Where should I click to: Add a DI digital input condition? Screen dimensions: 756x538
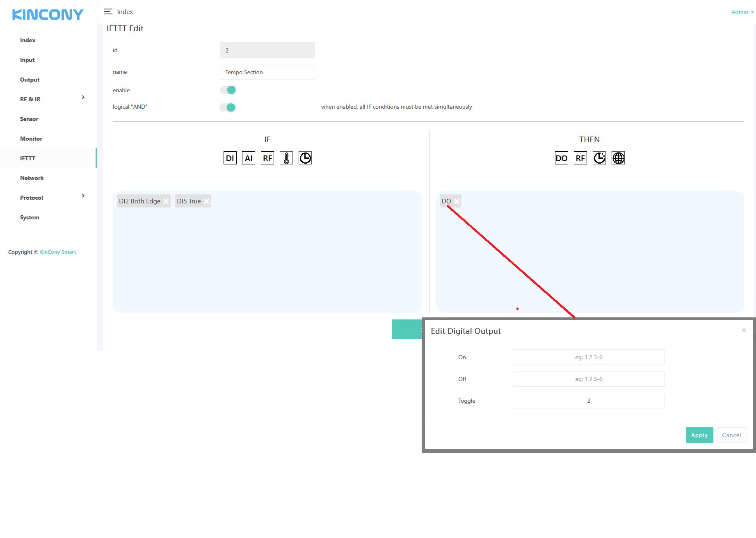[230, 158]
